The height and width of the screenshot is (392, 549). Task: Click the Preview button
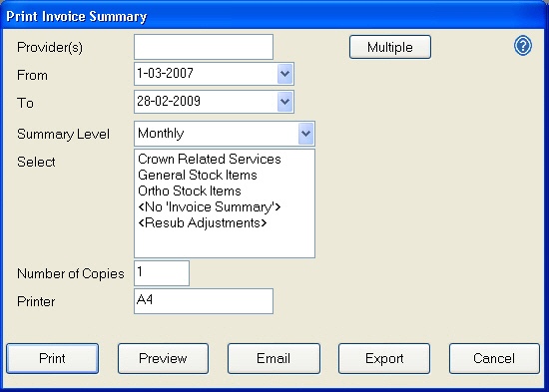tap(163, 358)
